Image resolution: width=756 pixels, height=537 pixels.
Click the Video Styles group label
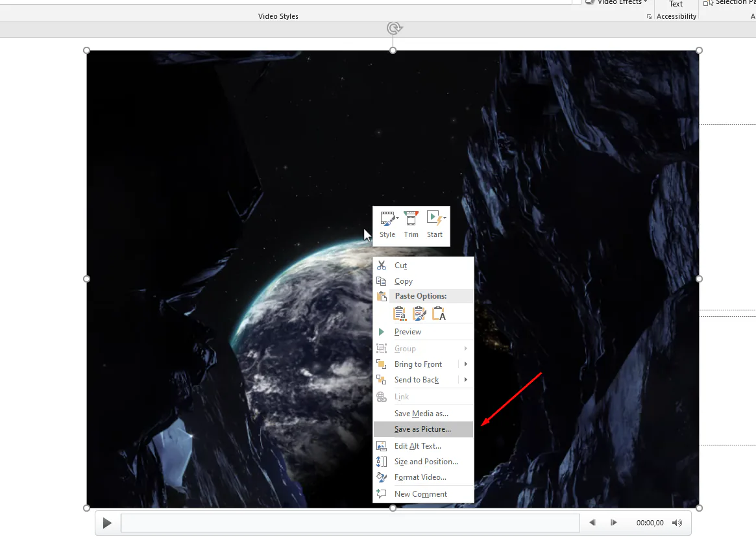pyautogui.click(x=278, y=16)
